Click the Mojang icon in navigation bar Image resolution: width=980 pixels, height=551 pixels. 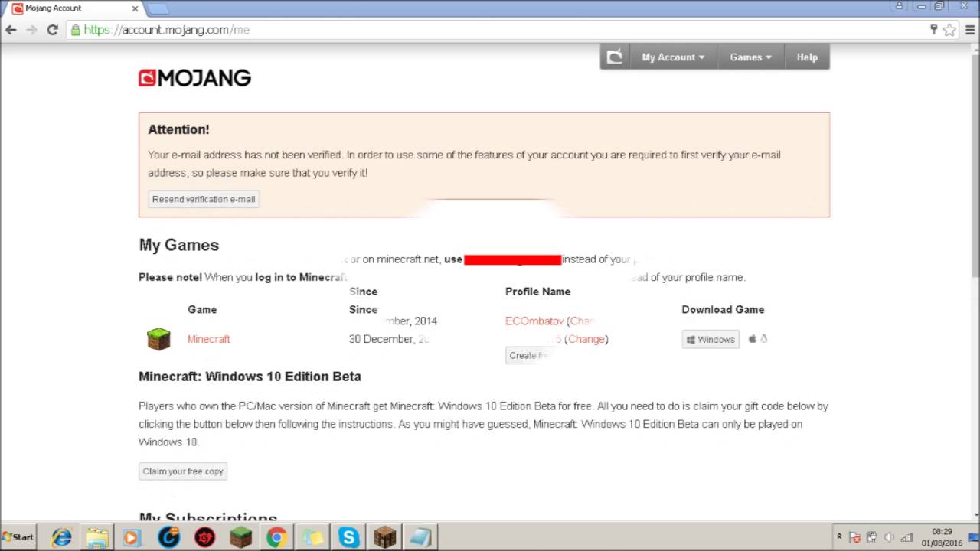(x=614, y=57)
